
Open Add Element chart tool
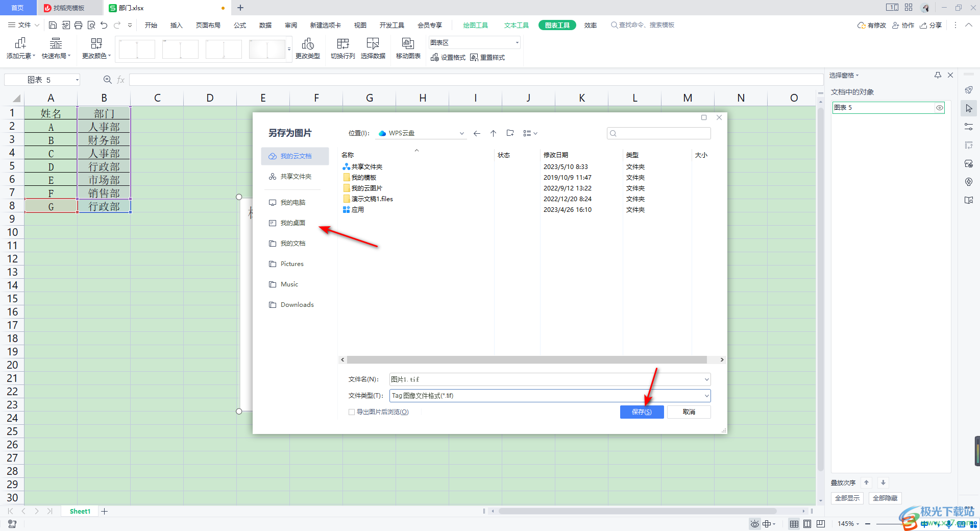(x=21, y=49)
